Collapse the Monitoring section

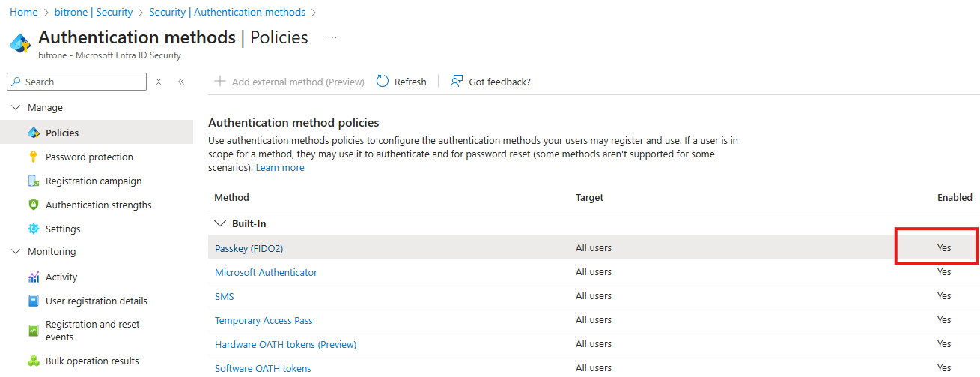click(x=16, y=252)
